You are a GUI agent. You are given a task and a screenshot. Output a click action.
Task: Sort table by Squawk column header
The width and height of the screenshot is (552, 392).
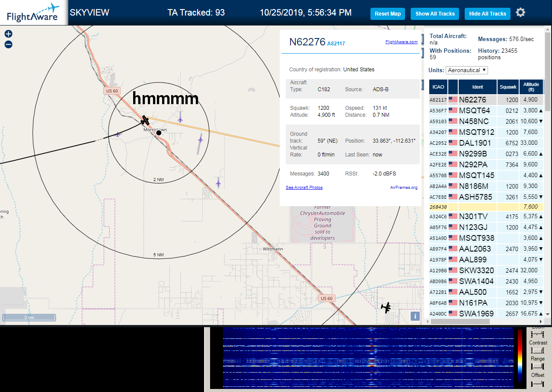pyautogui.click(x=508, y=87)
